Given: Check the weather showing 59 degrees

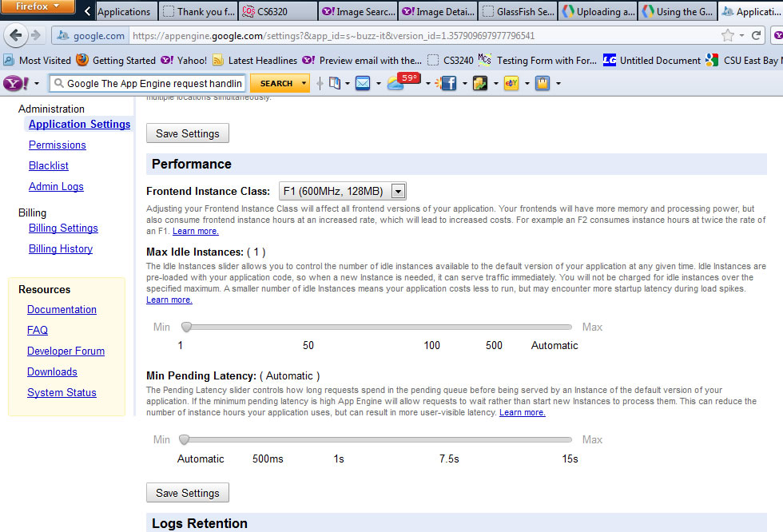Looking at the screenshot, I should click(x=394, y=82).
